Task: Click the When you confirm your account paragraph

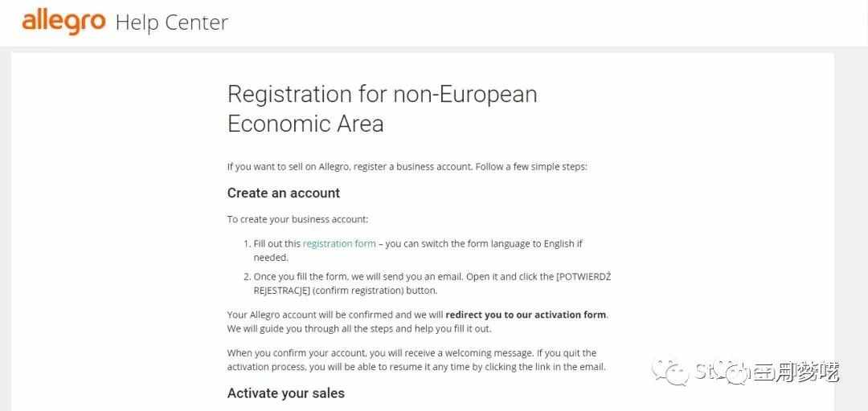Action: pyautogui.click(x=411, y=353)
